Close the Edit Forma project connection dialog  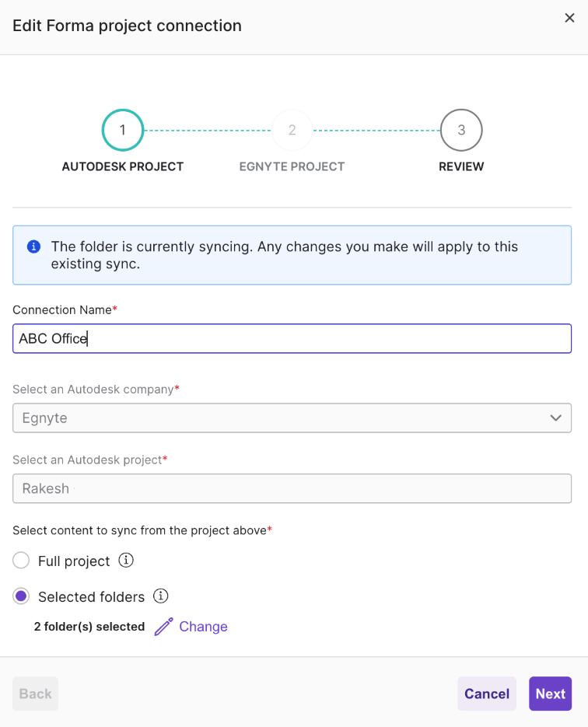pos(569,19)
